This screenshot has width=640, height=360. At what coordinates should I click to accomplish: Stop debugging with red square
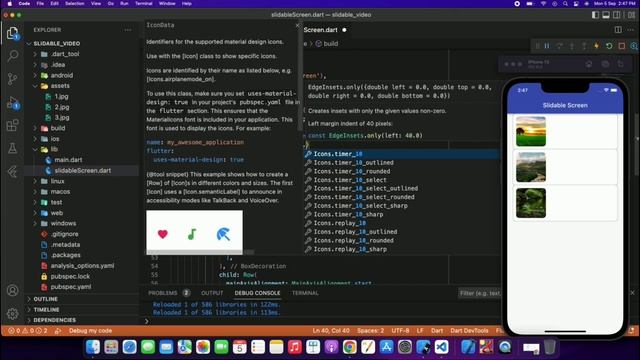coord(622,46)
